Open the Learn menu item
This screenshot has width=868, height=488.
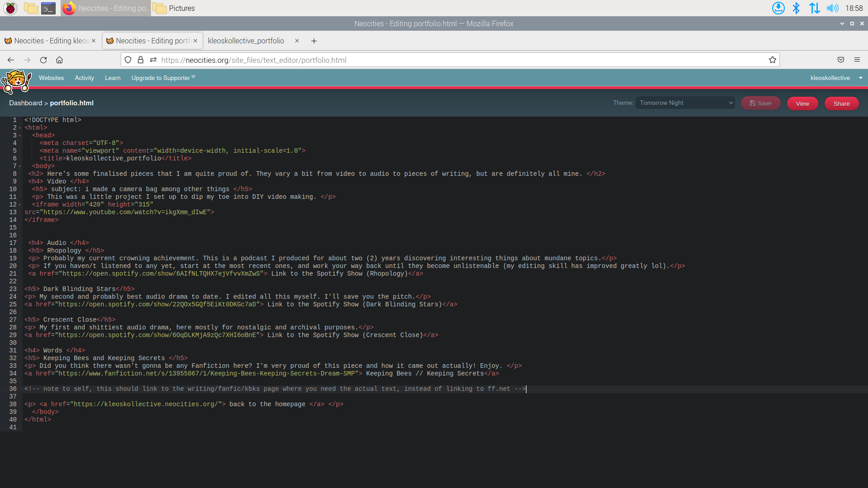pyautogui.click(x=113, y=78)
